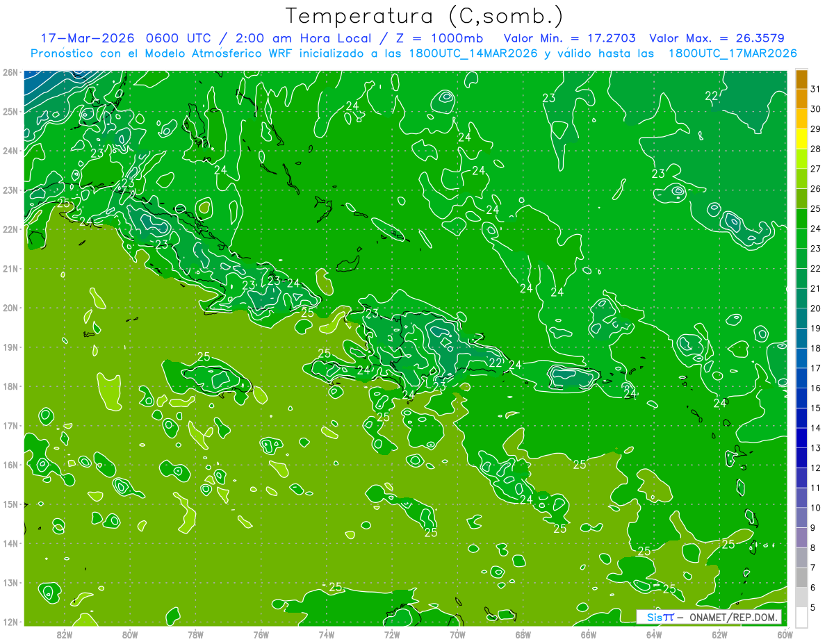Click latitude axis label '20N'

10,308
